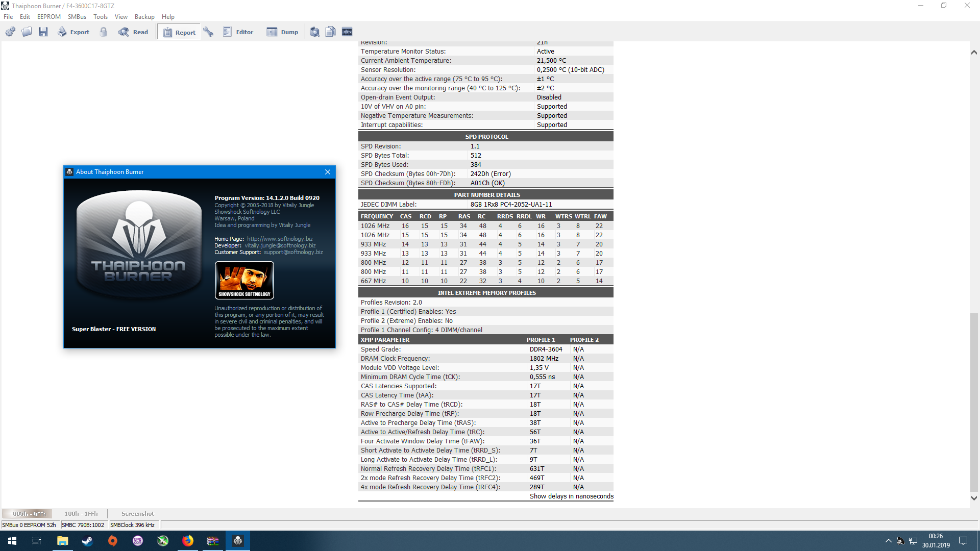This screenshot has height=551, width=980.
Task: Click the write-protection lock icon
Action: [104, 32]
